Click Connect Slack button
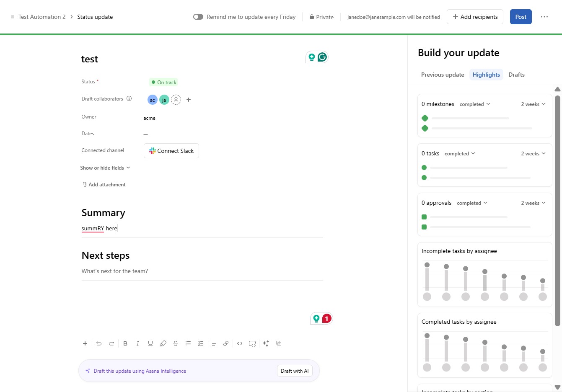 [171, 151]
